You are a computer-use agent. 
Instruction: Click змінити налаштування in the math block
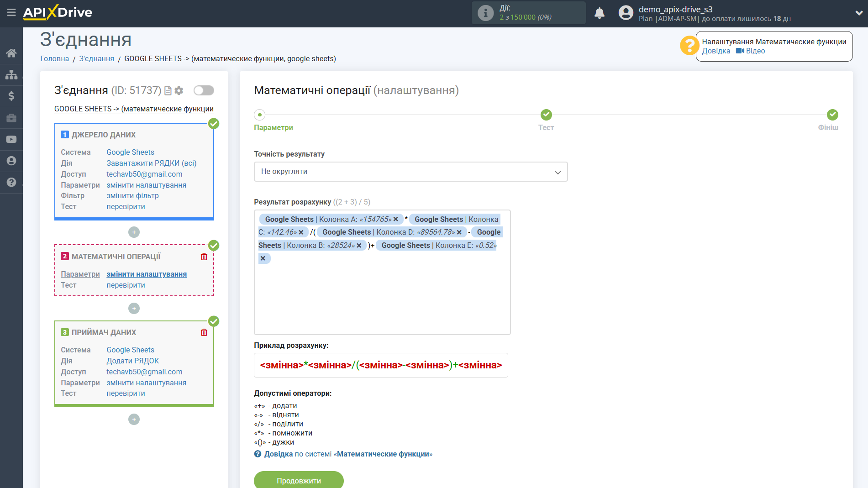[x=147, y=274]
